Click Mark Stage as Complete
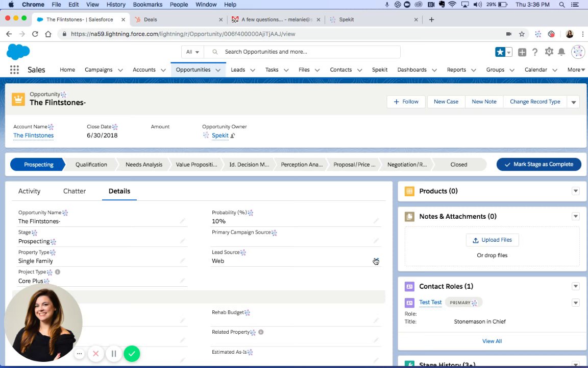588x368 pixels. (x=539, y=165)
